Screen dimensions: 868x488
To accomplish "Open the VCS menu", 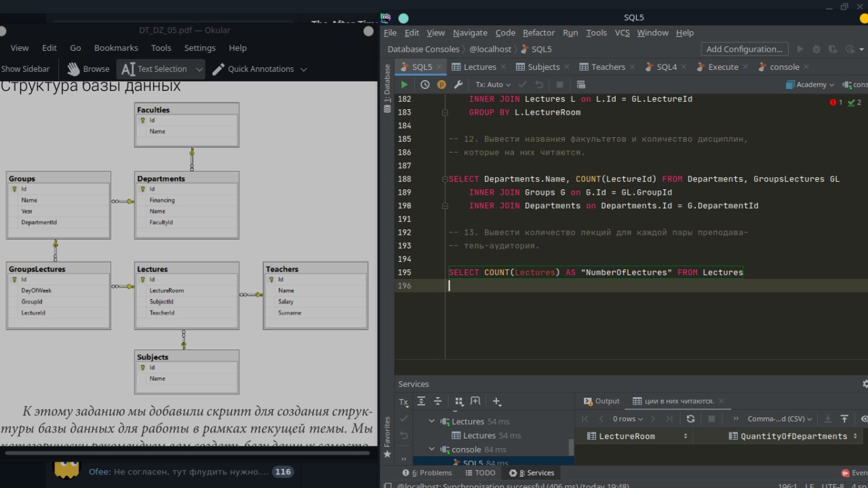I will coord(622,33).
